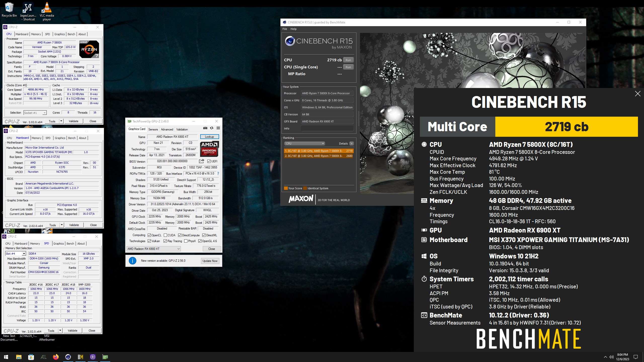Click the ranking Details arrow in Cinebench
Viewport: 644px width, 362px height.
click(x=351, y=144)
